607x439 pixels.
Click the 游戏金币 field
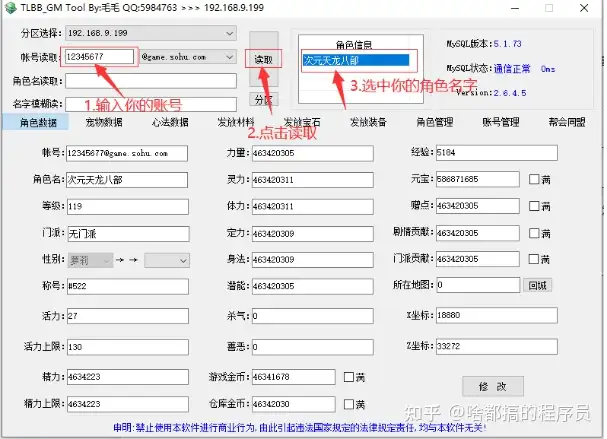click(294, 377)
